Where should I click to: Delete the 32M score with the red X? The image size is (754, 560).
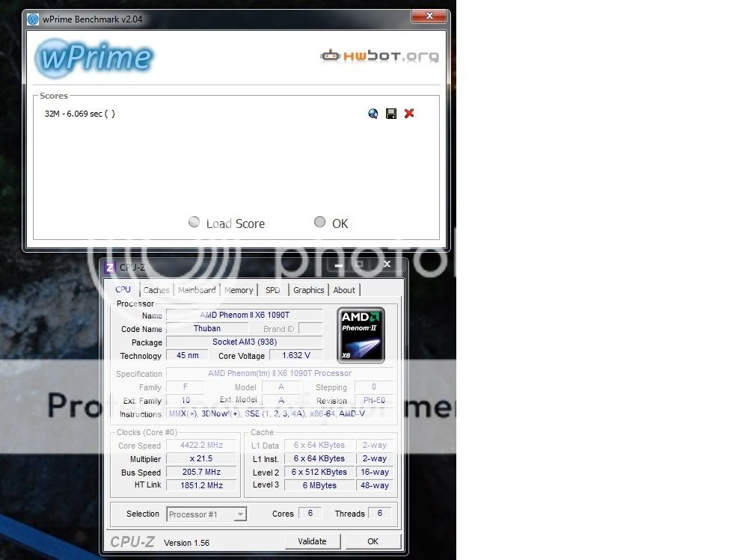pyautogui.click(x=408, y=113)
